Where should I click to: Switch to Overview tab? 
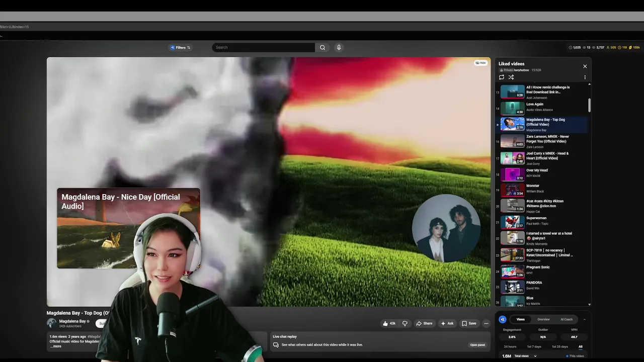pyautogui.click(x=543, y=319)
